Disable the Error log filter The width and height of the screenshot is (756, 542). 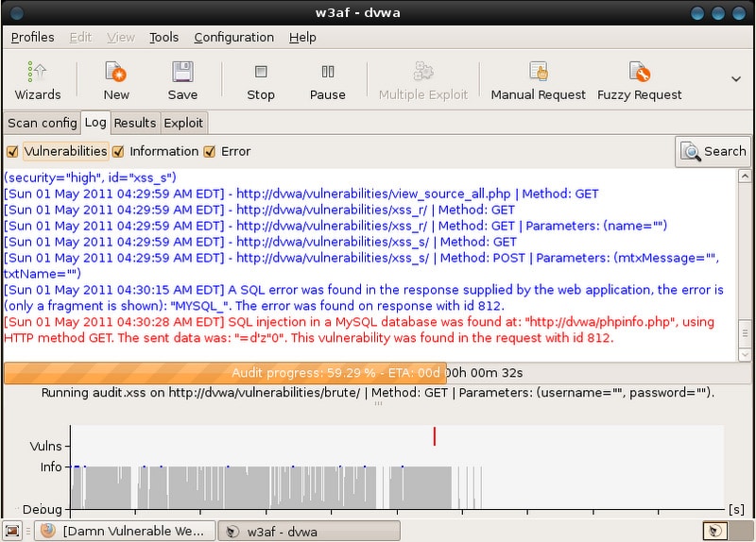[x=211, y=151]
